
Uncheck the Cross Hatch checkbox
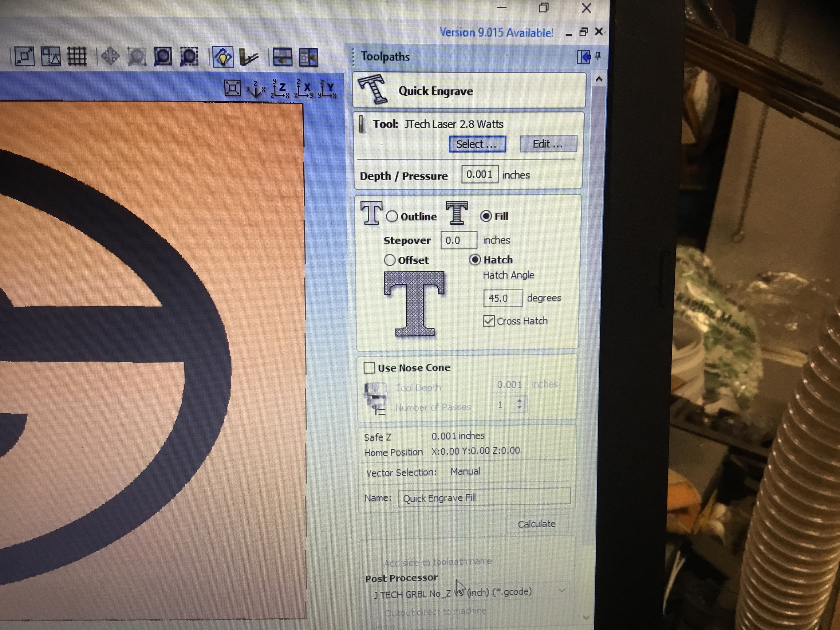pyautogui.click(x=489, y=321)
